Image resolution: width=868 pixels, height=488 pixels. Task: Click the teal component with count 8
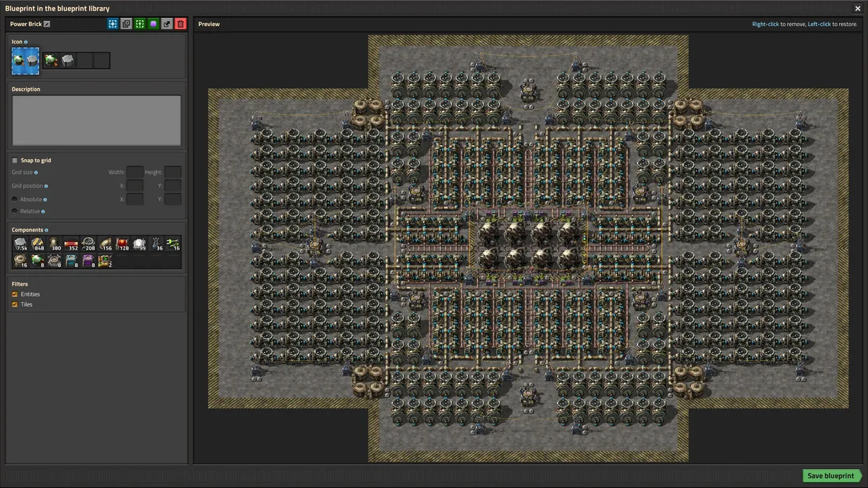click(71, 260)
